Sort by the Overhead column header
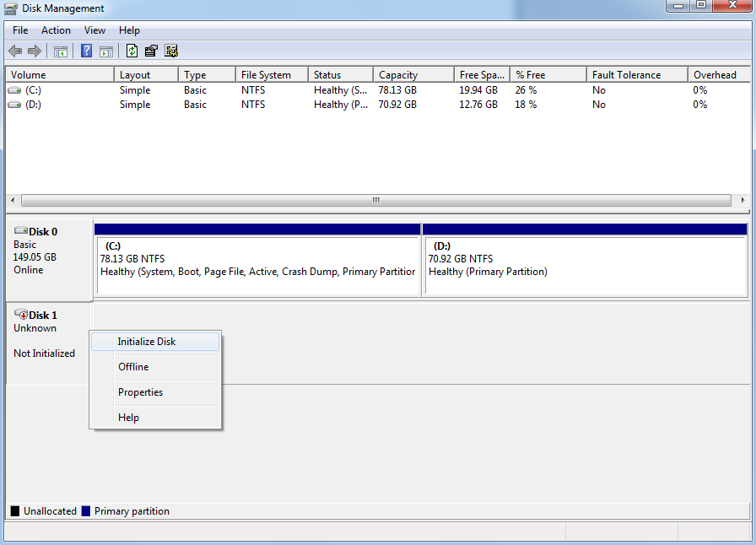 click(719, 75)
